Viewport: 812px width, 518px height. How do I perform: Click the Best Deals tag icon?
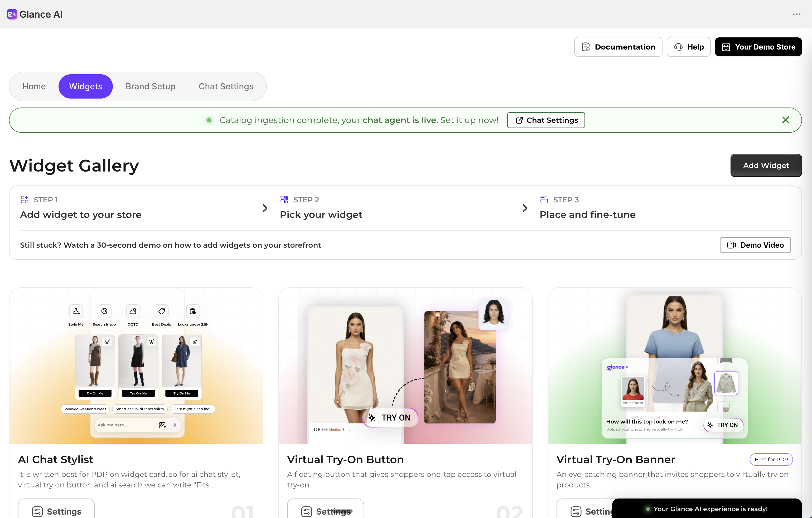pos(162,311)
